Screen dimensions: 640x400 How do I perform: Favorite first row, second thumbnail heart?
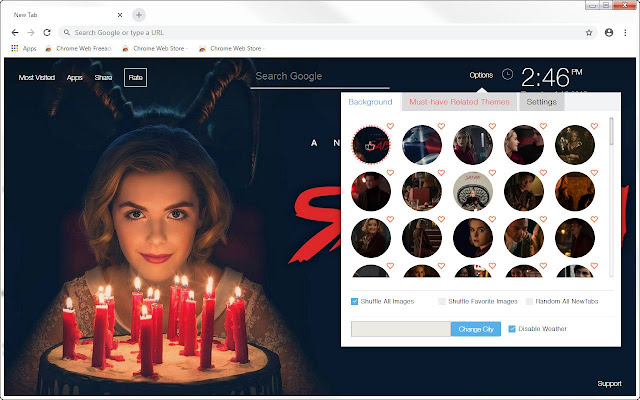441,126
